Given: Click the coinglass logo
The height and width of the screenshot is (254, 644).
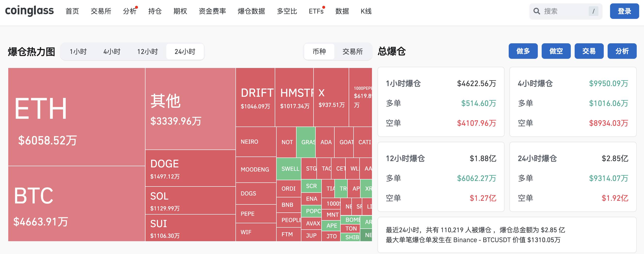Looking at the screenshot, I should [29, 11].
